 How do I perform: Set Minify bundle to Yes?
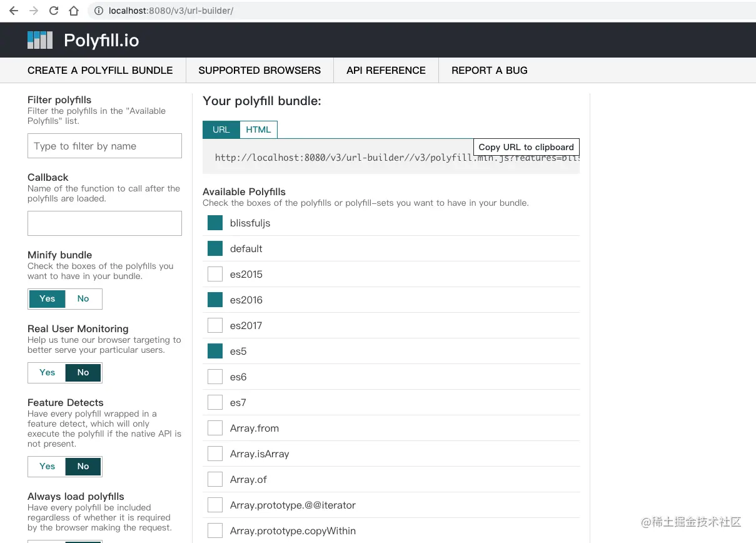click(48, 299)
